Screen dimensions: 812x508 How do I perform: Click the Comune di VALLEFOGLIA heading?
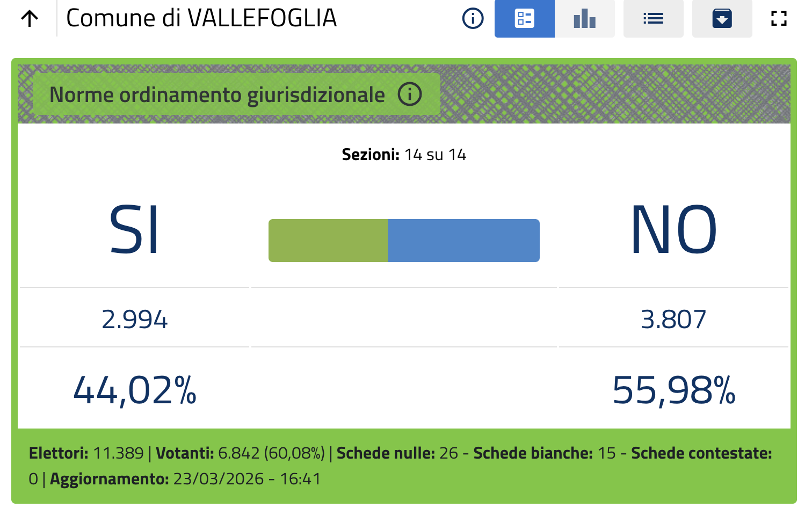click(201, 18)
